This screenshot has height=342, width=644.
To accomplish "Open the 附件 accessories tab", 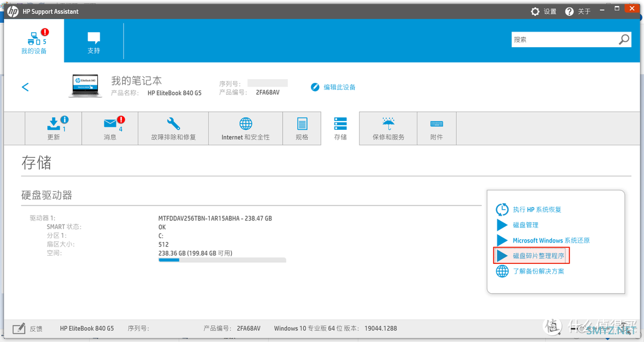I will (436, 128).
